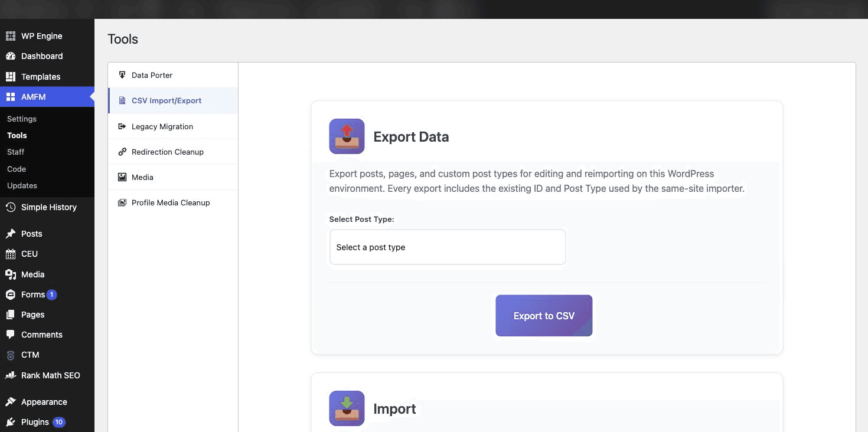Open the Media tools tab

pos(173,177)
